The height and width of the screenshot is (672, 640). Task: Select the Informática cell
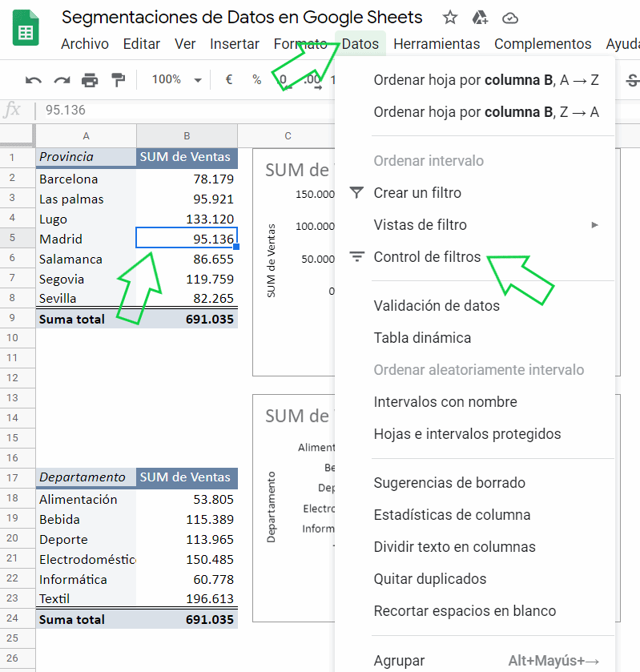[x=87, y=579]
